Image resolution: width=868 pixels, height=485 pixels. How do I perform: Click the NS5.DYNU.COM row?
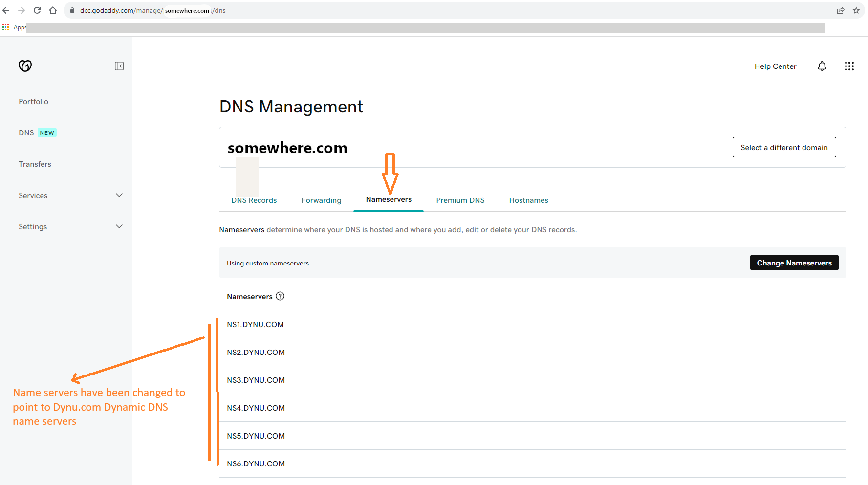(x=533, y=436)
